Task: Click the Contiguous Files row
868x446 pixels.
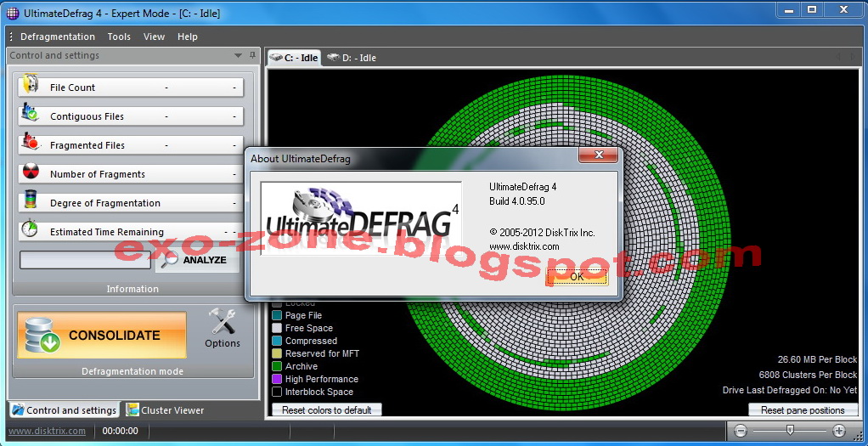Action: pos(131,116)
